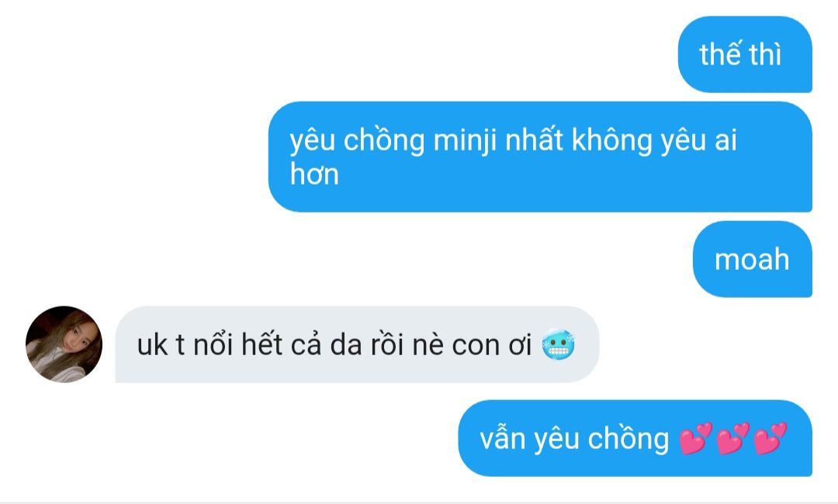Select the "vẫn yêu chồng" message bubble
Screen dimensions: 838x504
635,438
